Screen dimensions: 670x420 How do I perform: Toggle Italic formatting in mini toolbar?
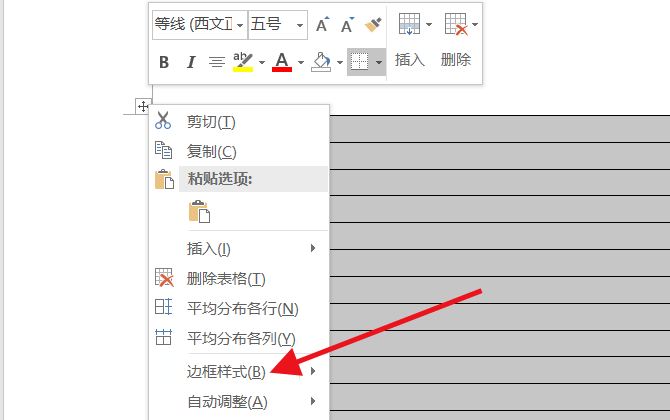click(191, 62)
